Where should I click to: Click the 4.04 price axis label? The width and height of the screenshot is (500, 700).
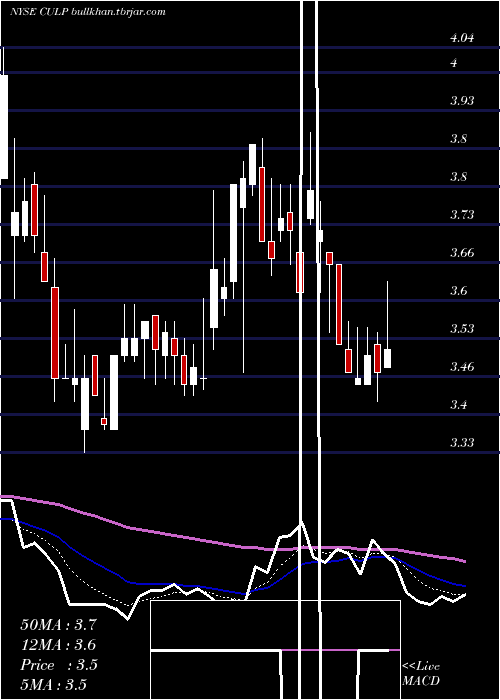462,38
